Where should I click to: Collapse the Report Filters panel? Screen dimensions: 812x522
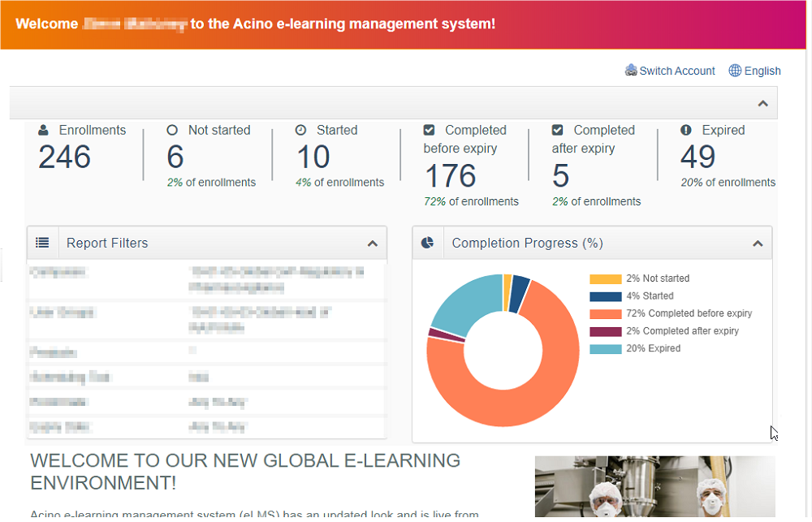tap(373, 244)
